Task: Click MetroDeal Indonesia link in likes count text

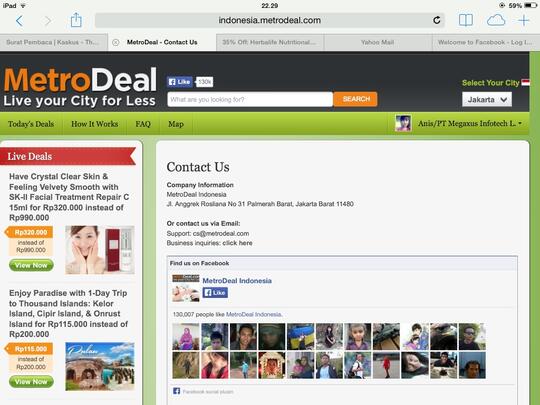Action: point(254,314)
